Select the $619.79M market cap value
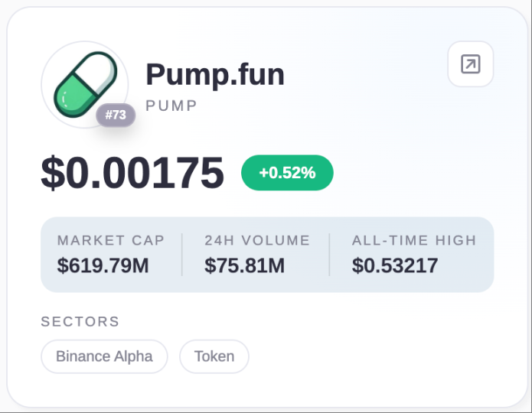The image size is (532, 413). tap(103, 266)
